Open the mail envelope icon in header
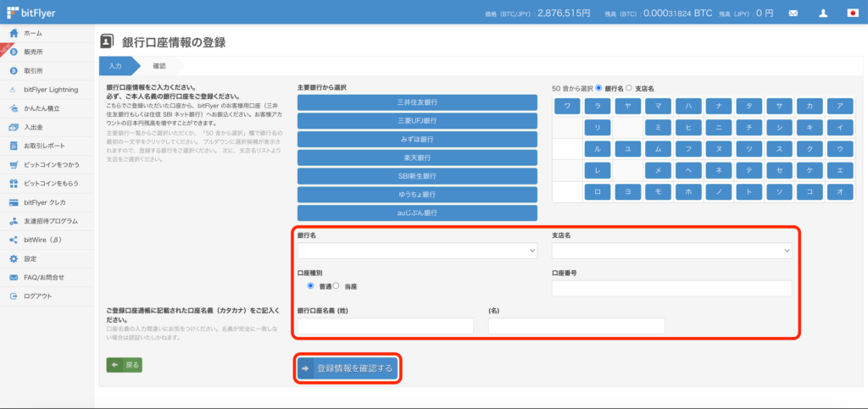 (793, 13)
